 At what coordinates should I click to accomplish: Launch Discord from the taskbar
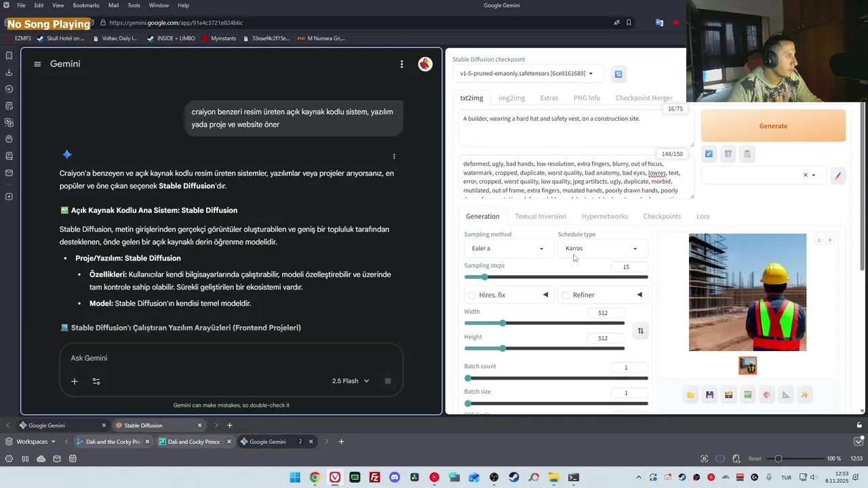tap(395, 477)
